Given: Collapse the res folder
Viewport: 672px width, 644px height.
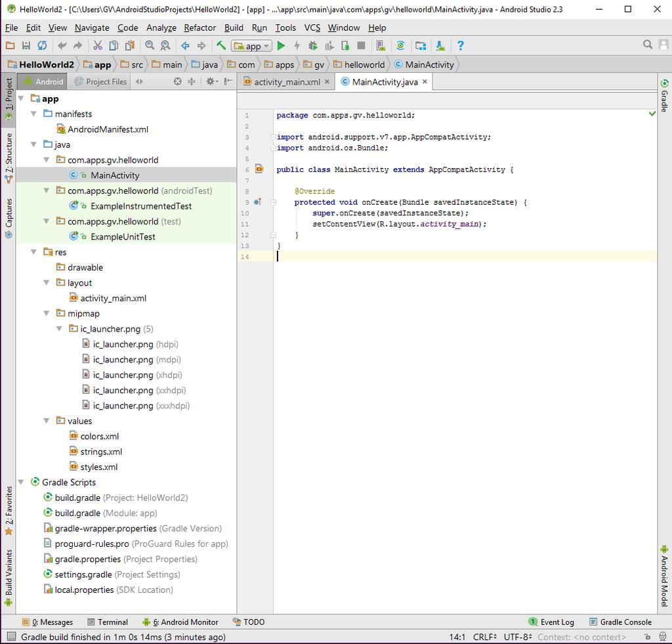Looking at the screenshot, I should [x=34, y=252].
